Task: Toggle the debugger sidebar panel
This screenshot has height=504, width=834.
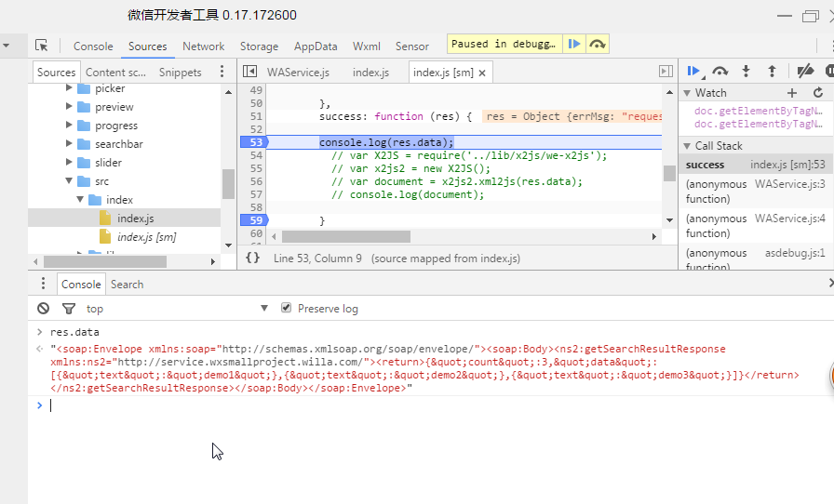Action: [666, 72]
